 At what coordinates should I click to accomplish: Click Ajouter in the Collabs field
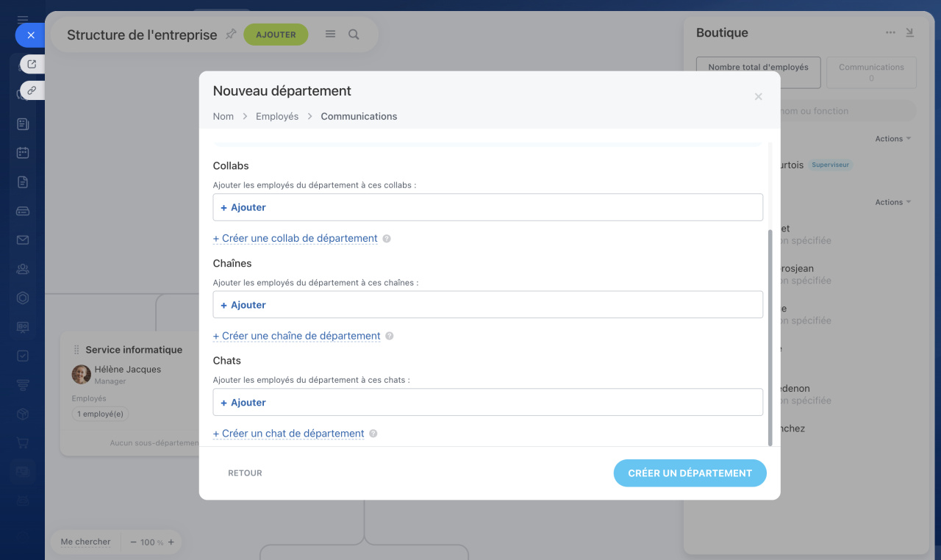pyautogui.click(x=244, y=207)
